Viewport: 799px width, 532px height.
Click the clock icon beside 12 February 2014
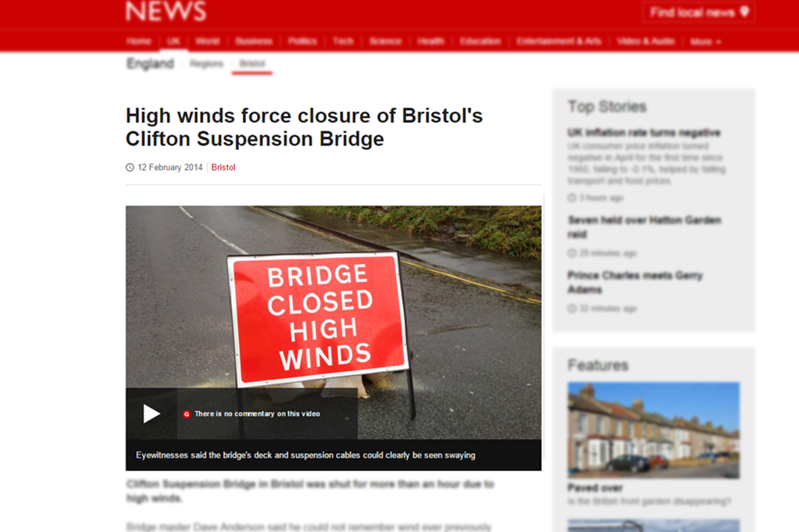(x=130, y=167)
